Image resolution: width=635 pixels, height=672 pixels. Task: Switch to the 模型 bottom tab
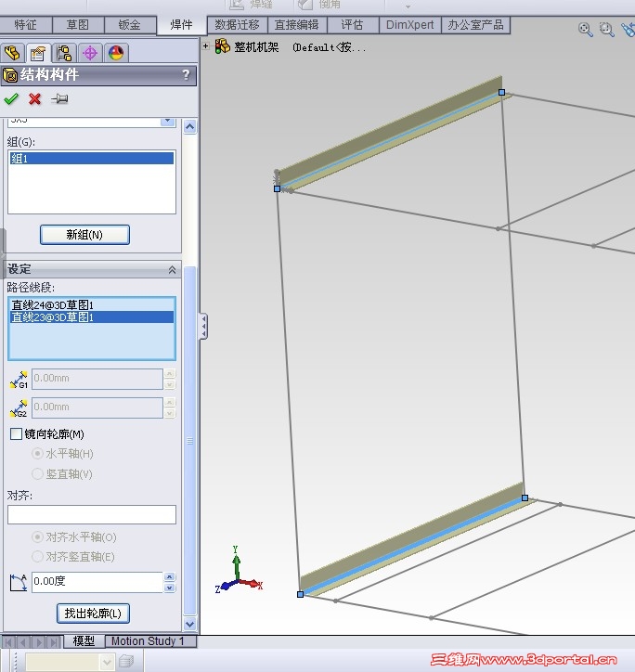pos(84,641)
